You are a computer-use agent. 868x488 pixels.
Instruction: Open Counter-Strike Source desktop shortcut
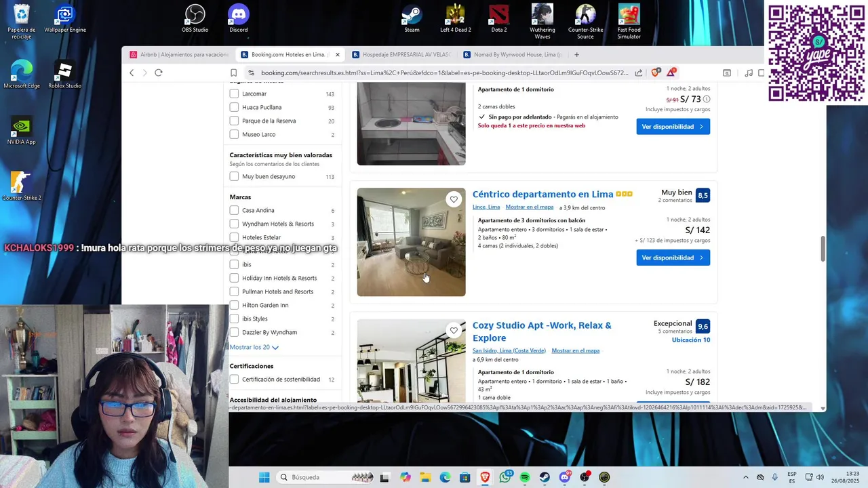pyautogui.click(x=585, y=22)
